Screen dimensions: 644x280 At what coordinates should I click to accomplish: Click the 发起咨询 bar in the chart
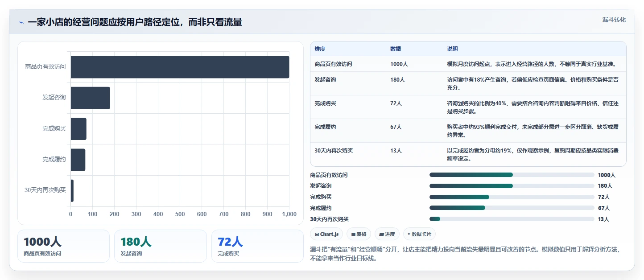(x=90, y=98)
